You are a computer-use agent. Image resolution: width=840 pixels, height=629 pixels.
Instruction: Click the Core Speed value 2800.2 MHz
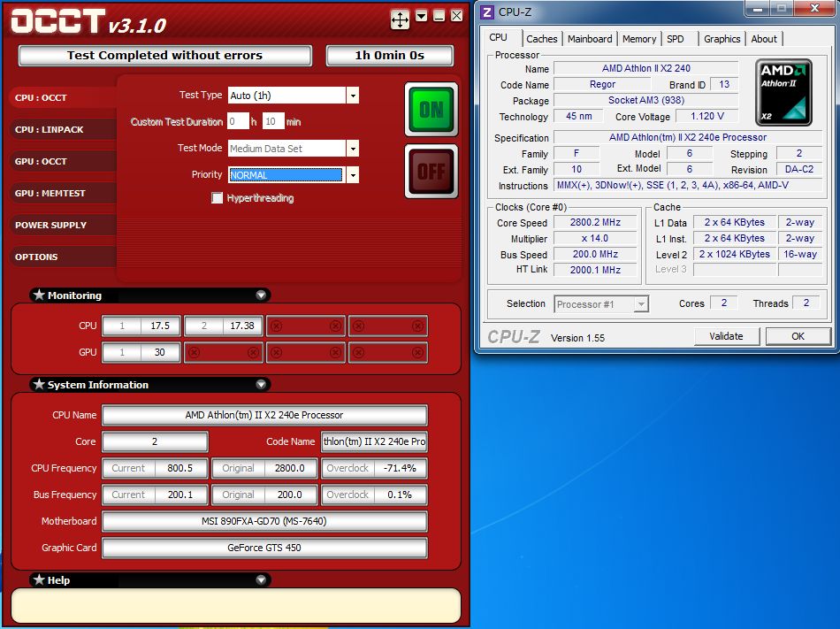pyautogui.click(x=595, y=222)
